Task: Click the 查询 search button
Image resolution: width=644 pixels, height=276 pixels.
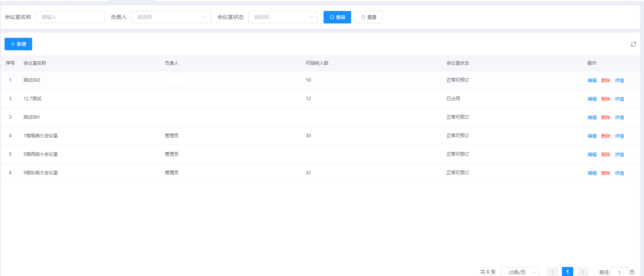Action: 337,17
